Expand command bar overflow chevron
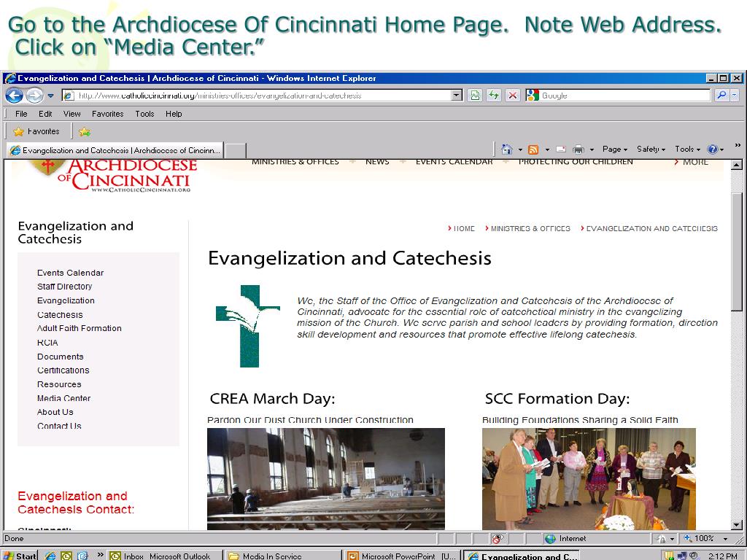 coord(738,145)
